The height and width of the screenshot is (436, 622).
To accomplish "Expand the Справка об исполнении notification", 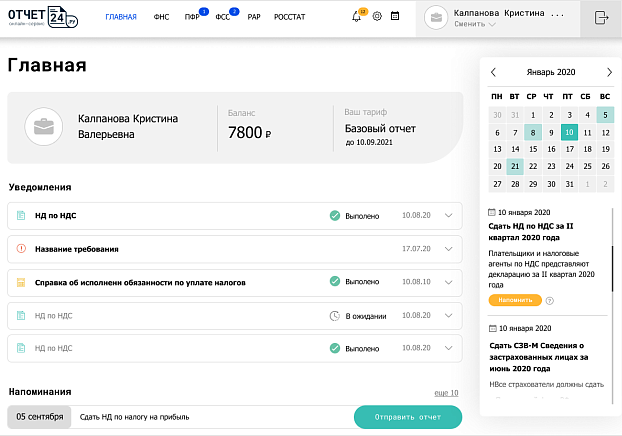I will click(448, 282).
